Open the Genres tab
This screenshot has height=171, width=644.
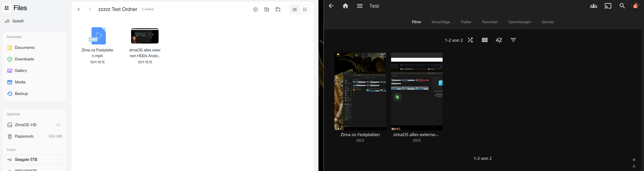(x=548, y=22)
